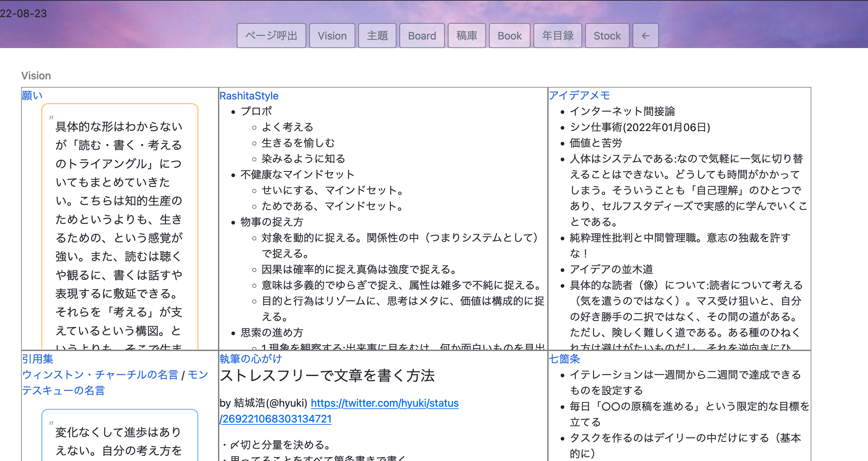Click the orange-bordered quote box in 願い

coord(120,226)
